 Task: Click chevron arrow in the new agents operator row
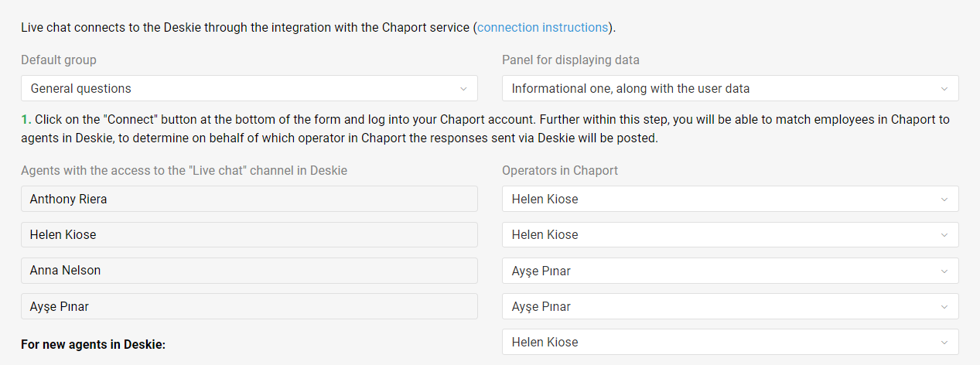coord(944,343)
